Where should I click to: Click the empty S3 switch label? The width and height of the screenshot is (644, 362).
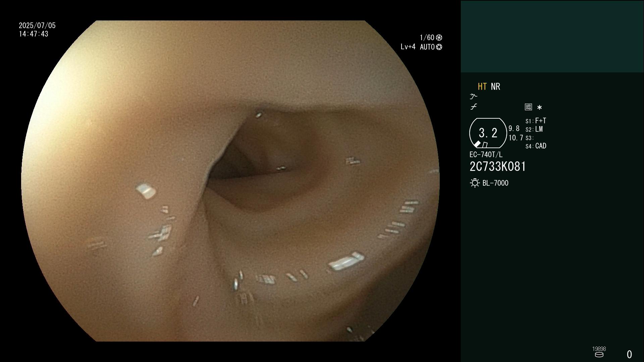click(529, 138)
